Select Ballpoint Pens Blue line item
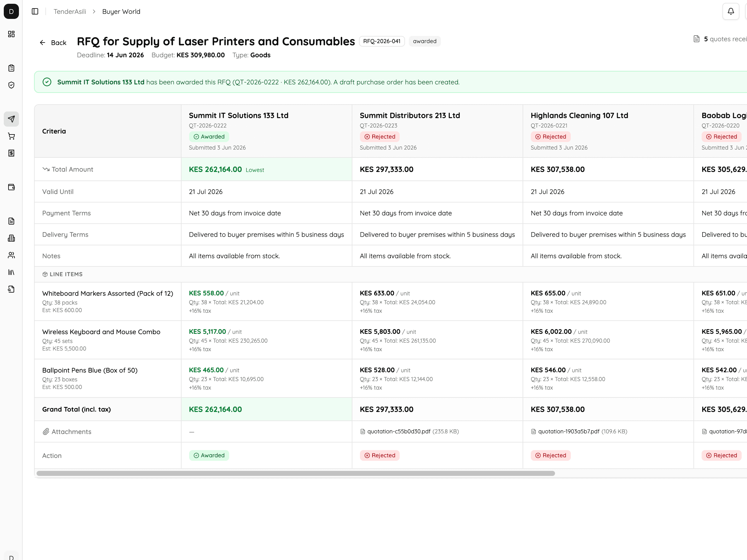 pos(90,371)
